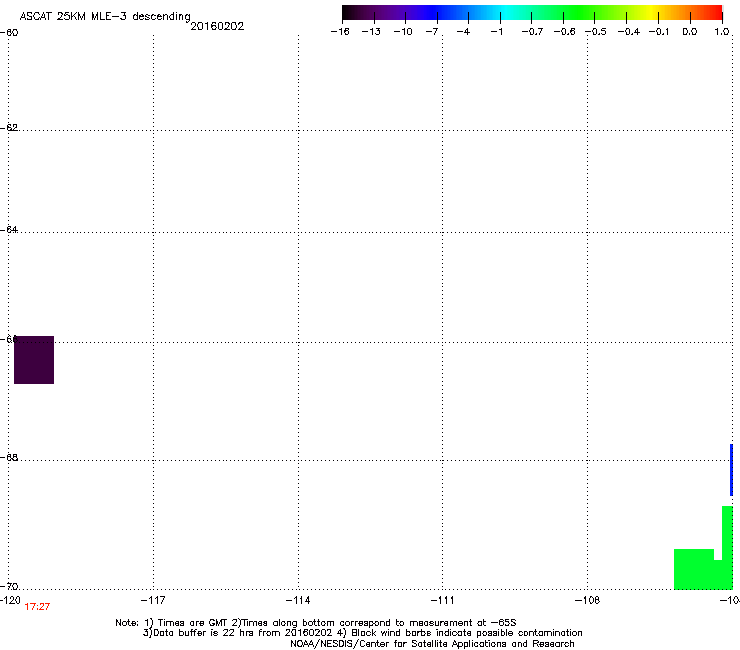The width and height of the screenshot is (740, 650).
Task: Click the -7 label on the color scale
Action: 432,32
